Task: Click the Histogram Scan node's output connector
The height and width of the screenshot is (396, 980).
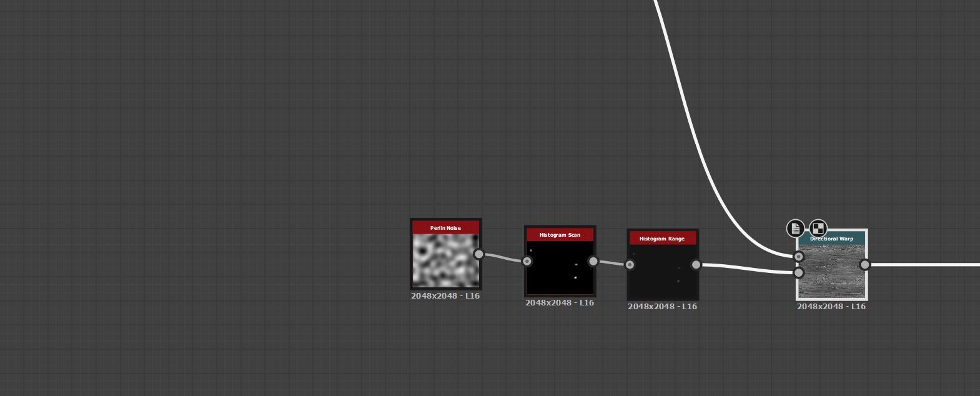Action: (593, 261)
